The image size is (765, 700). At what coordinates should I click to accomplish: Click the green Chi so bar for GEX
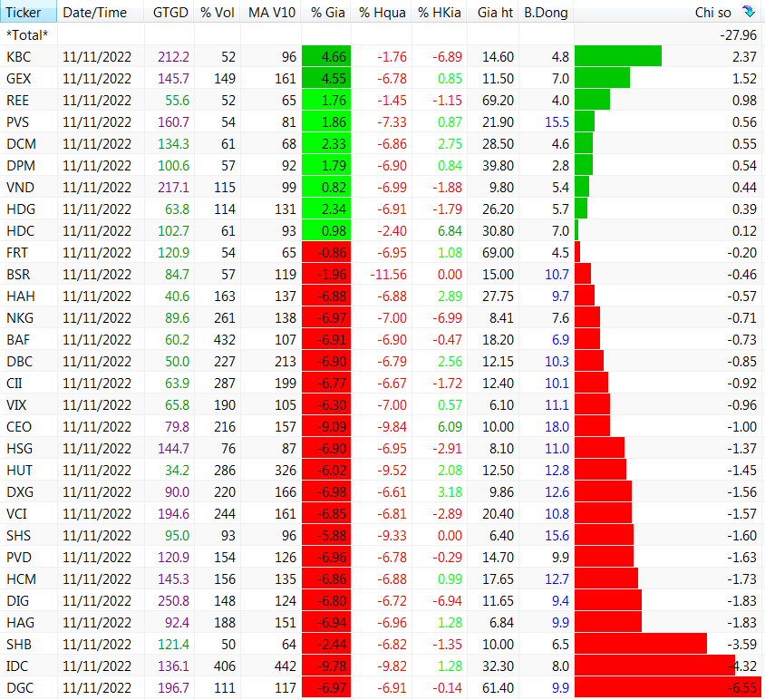point(602,79)
